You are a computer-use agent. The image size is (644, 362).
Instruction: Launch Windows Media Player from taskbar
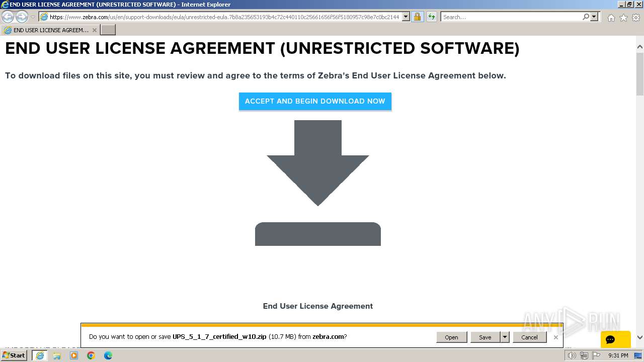pyautogui.click(x=74, y=355)
